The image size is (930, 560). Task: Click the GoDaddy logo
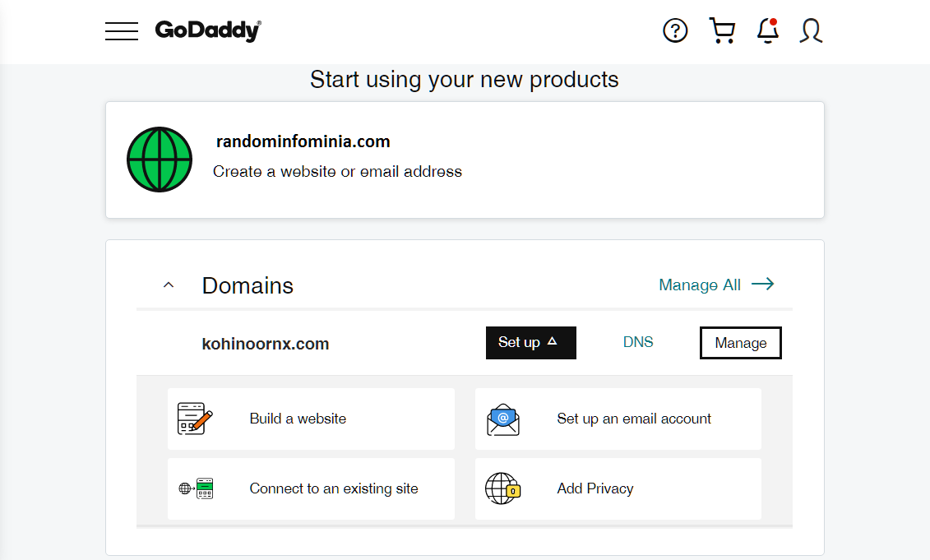pos(207,30)
